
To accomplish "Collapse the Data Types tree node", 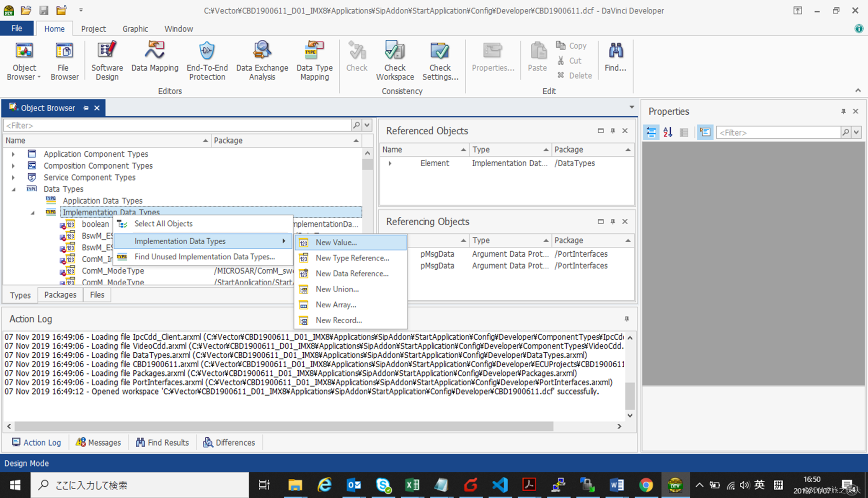I will (x=13, y=189).
